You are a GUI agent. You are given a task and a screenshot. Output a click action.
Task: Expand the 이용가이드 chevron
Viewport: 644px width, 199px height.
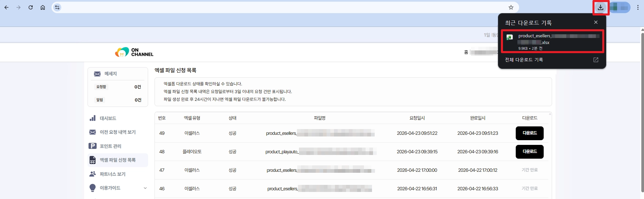point(145,188)
